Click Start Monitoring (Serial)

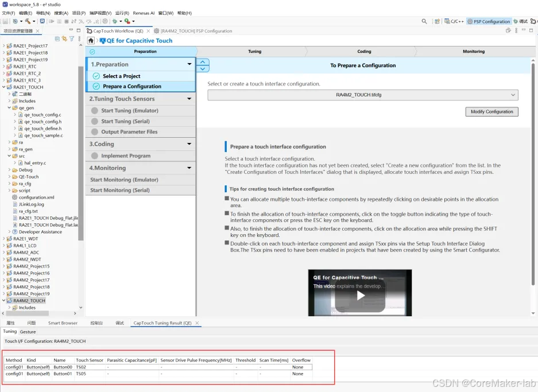coord(141,190)
